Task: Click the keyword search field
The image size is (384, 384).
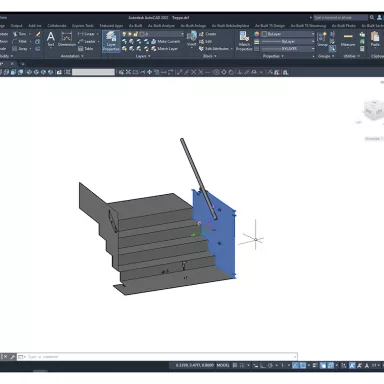Action: pyautogui.click(x=341, y=17)
